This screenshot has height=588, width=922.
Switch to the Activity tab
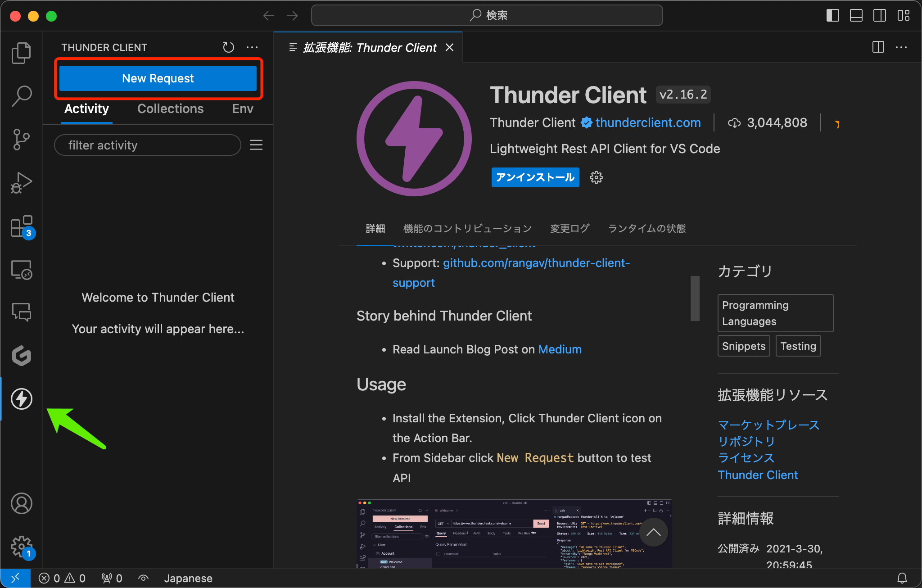86,109
